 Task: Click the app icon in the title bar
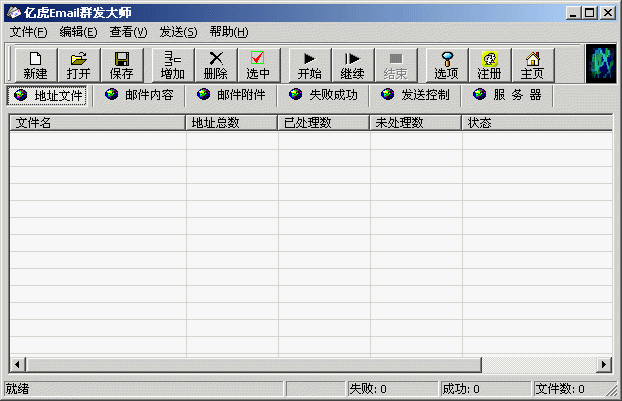click(14, 13)
